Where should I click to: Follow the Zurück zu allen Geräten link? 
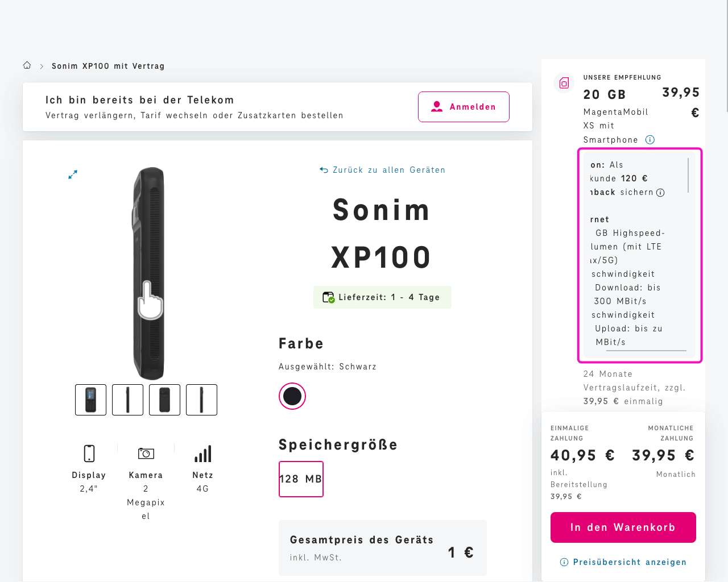click(x=388, y=169)
